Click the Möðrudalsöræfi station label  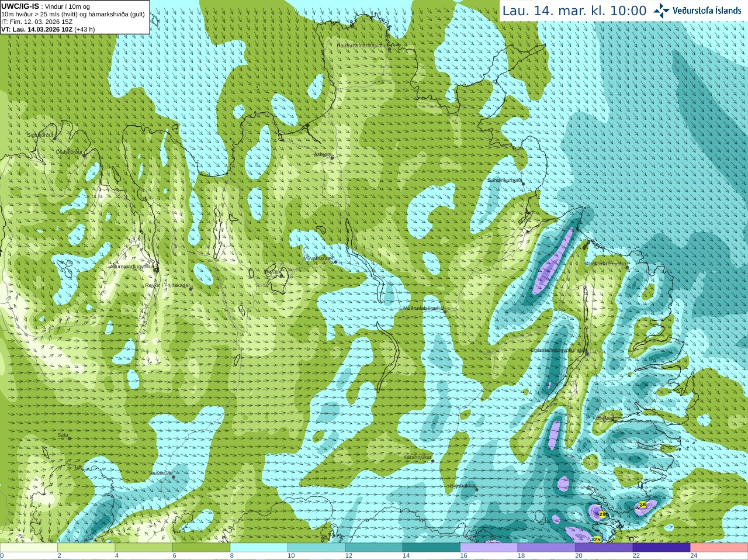[x=423, y=307]
